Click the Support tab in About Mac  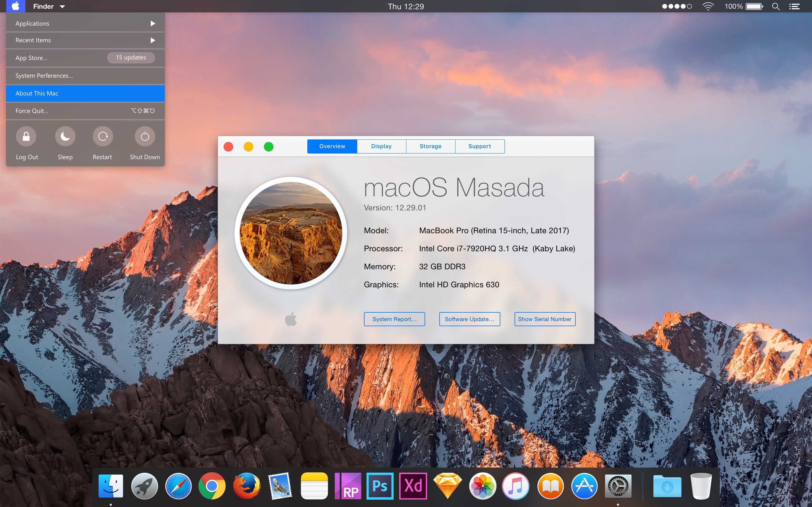(479, 146)
